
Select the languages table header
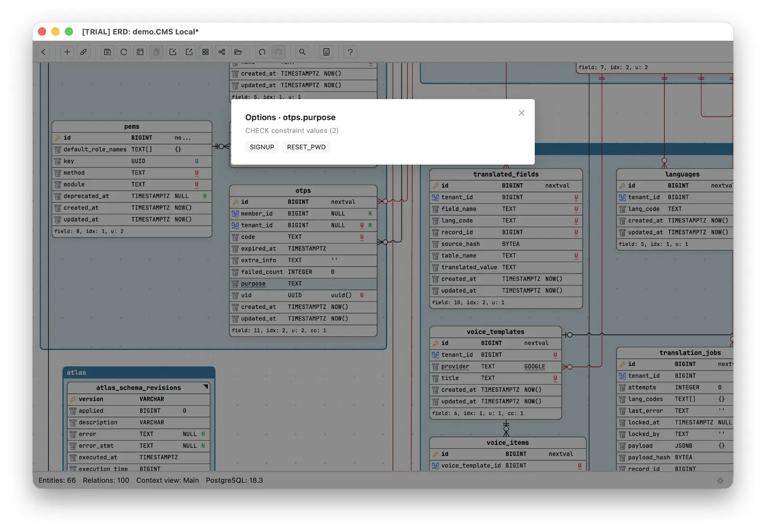[675, 174]
